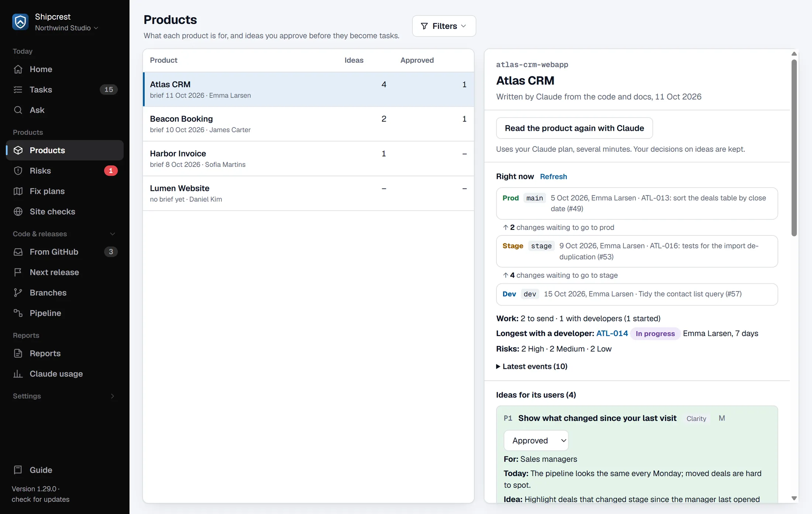This screenshot has width=812, height=514.
Task: Open Claude usage bar chart icon
Action: point(18,374)
